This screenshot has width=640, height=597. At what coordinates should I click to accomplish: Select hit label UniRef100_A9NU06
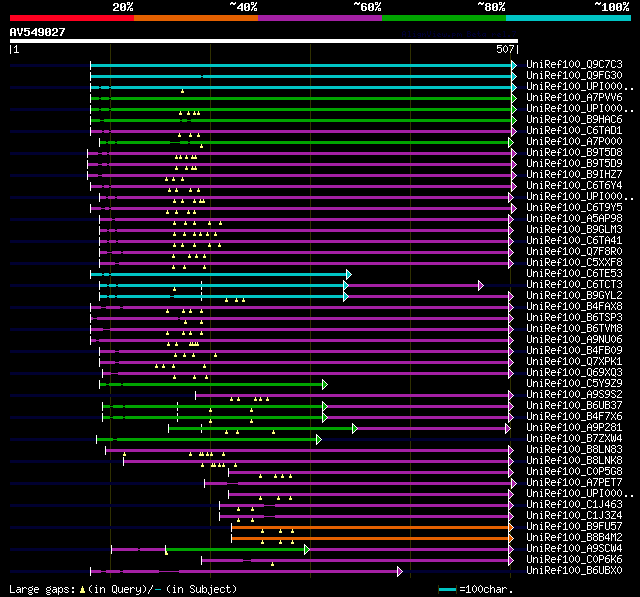click(574, 340)
